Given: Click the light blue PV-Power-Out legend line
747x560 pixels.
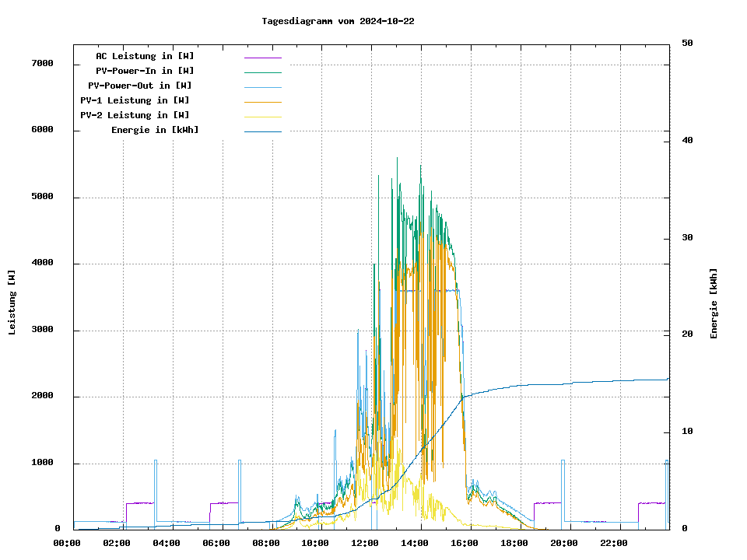Looking at the screenshot, I should click(262, 87).
